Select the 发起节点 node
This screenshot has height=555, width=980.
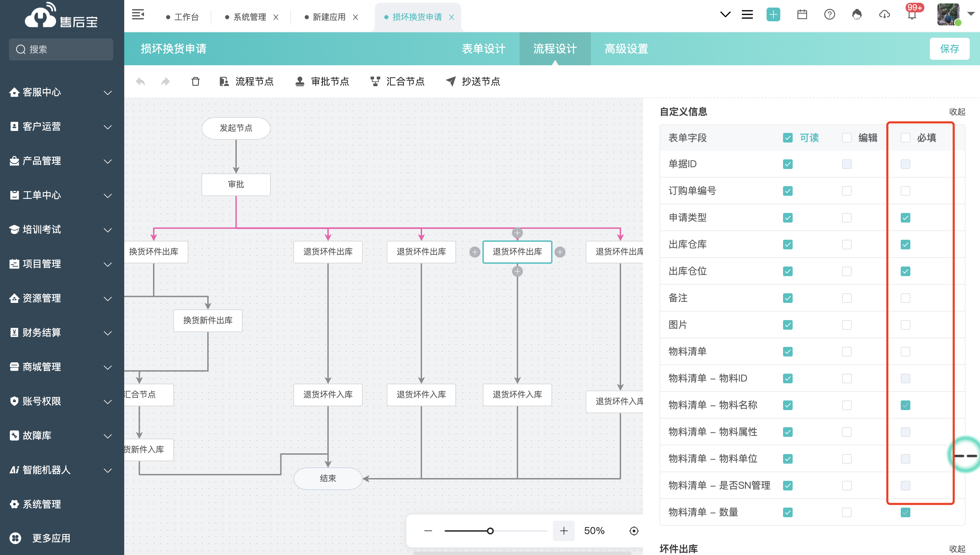(x=236, y=128)
